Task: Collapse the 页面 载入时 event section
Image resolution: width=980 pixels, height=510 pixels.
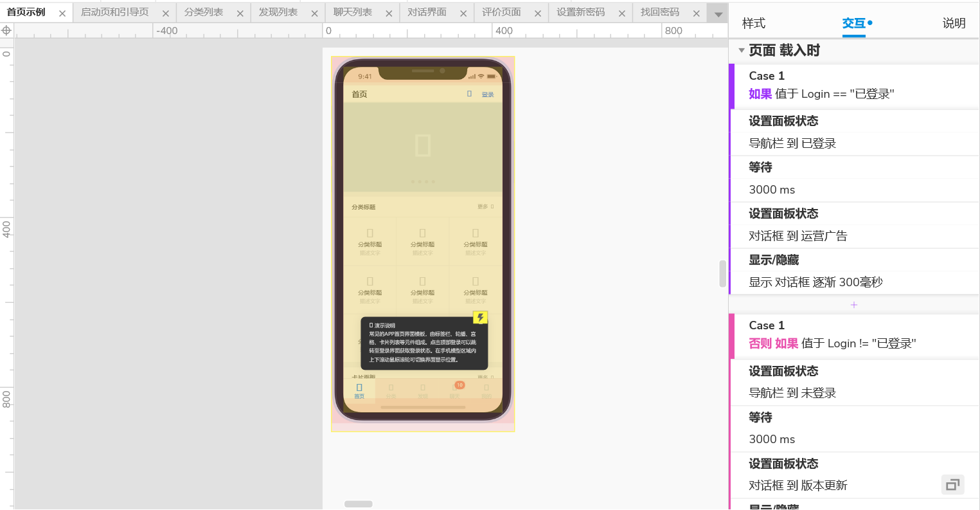Action: [741, 50]
